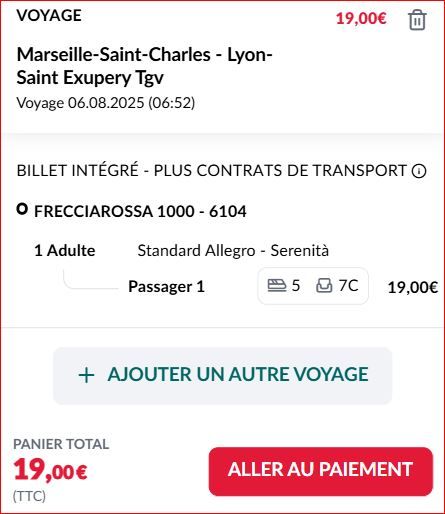This screenshot has height=514, width=445.
Task: Click the coach number 5 train icon
Action: pos(277,286)
